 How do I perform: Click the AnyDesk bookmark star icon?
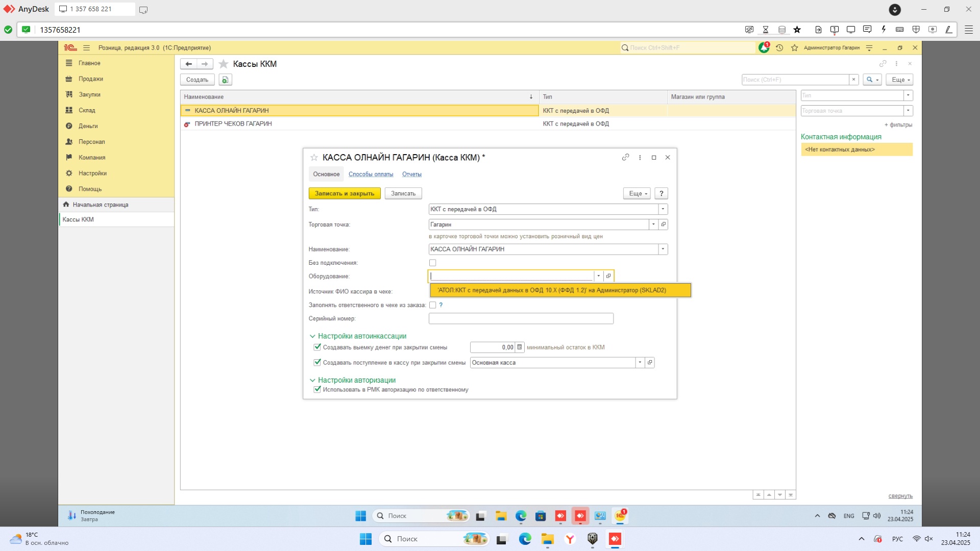coord(797,30)
